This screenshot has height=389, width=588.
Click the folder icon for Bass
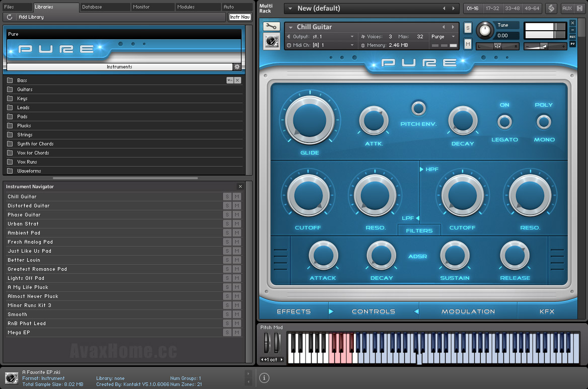10,80
